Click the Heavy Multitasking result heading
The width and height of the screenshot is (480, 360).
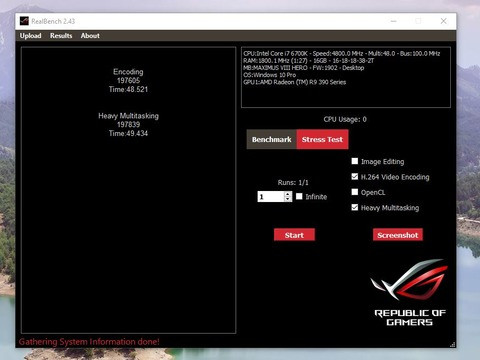point(128,116)
